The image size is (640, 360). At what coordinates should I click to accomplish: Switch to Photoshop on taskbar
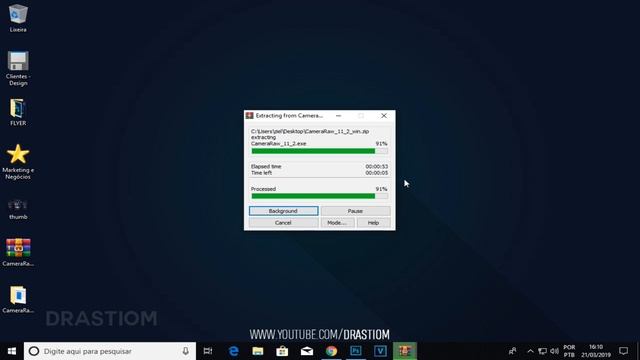point(356,351)
